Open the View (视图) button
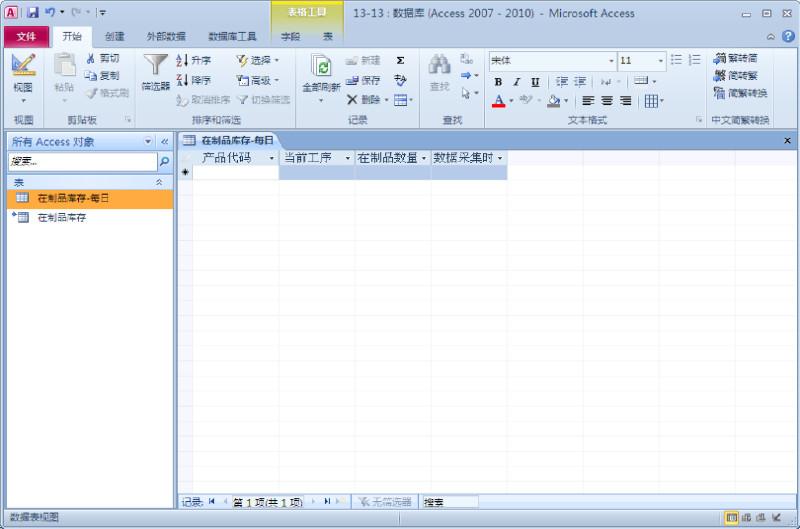The width and height of the screenshot is (800, 529). 23,78
